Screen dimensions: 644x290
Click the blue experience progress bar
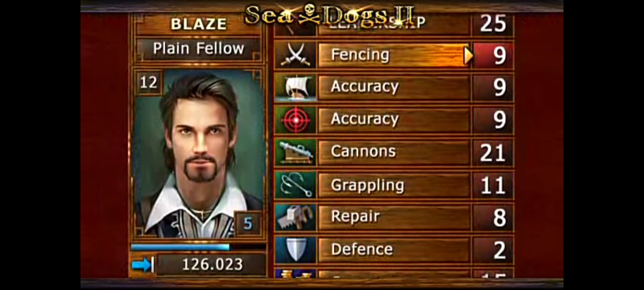click(x=198, y=247)
